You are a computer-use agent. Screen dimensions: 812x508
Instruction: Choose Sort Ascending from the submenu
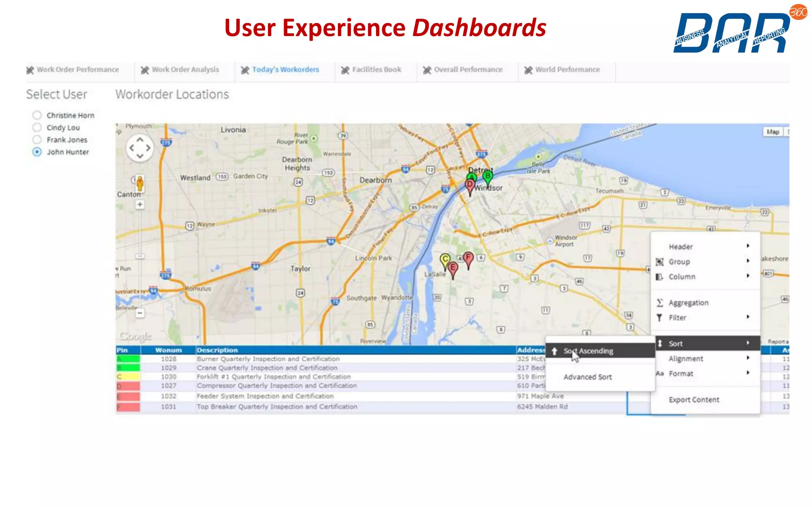click(588, 351)
